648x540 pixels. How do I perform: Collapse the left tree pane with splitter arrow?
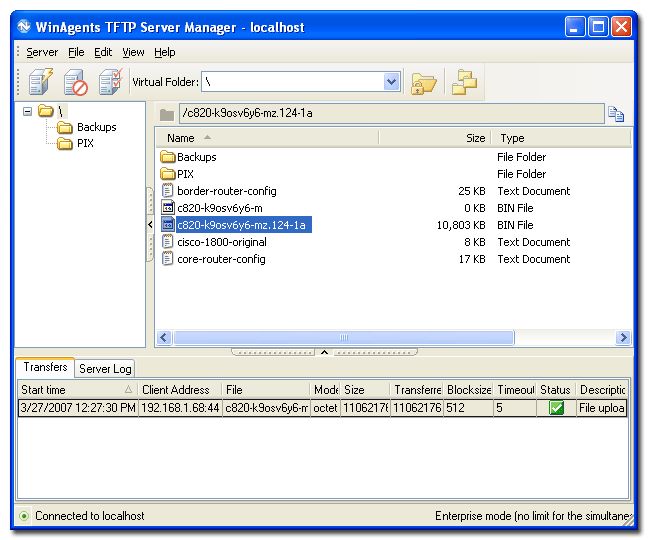click(150, 225)
